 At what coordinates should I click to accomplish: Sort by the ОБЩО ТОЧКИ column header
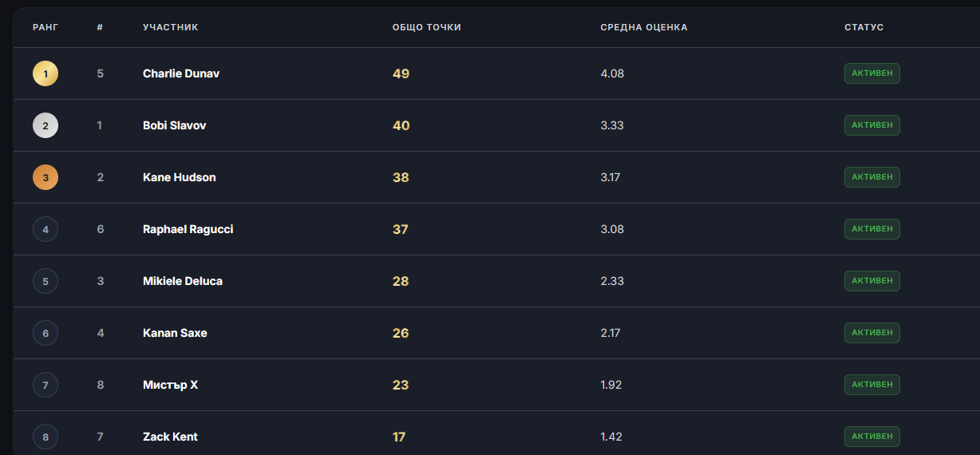[x=427, y=27]
